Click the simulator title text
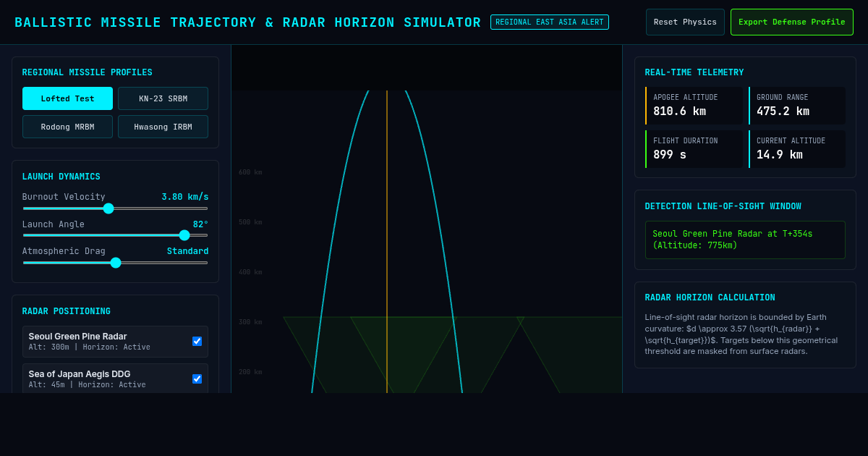 (x=247, y=22)
